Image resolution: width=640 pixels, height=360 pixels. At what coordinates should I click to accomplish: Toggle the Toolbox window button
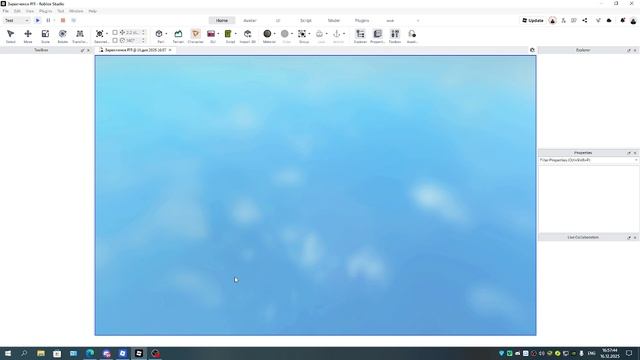tap(395, 34)
